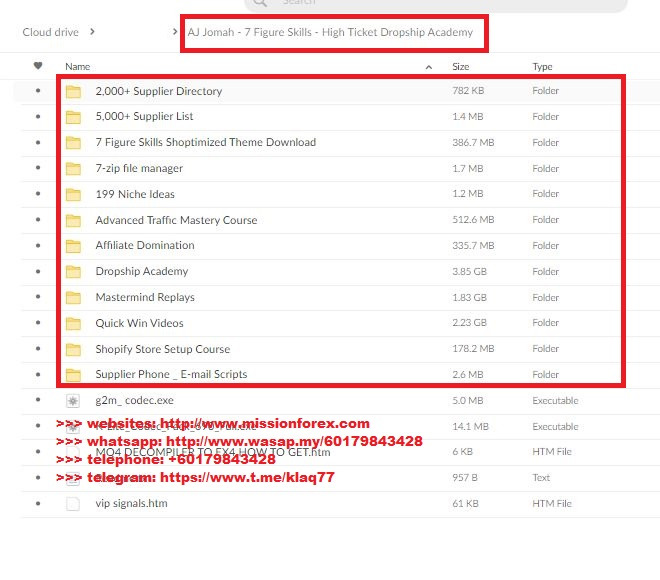Click the Name column sort arrow
This screenshot has height=580, width=660.
tap(429, 67)
